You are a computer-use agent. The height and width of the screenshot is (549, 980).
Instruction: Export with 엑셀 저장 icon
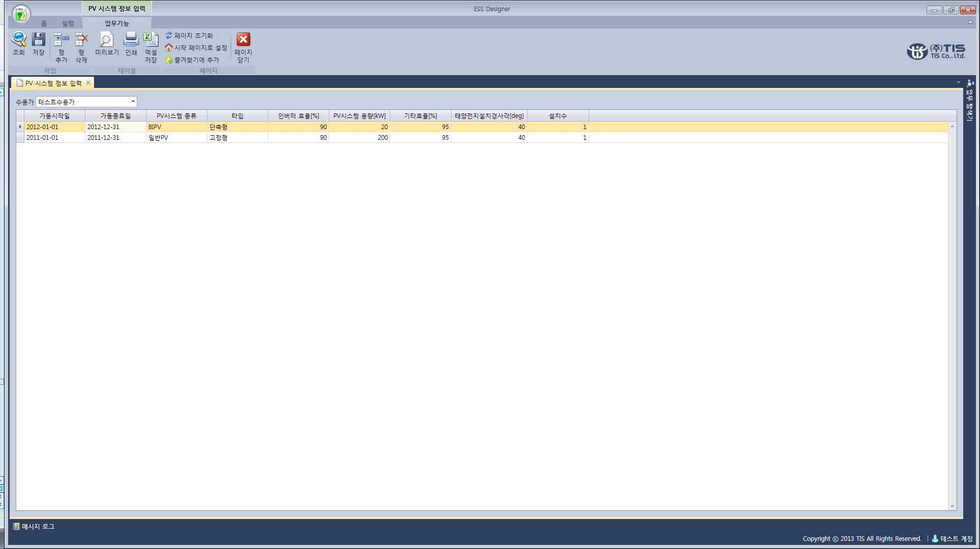click(x=151, y=40)
